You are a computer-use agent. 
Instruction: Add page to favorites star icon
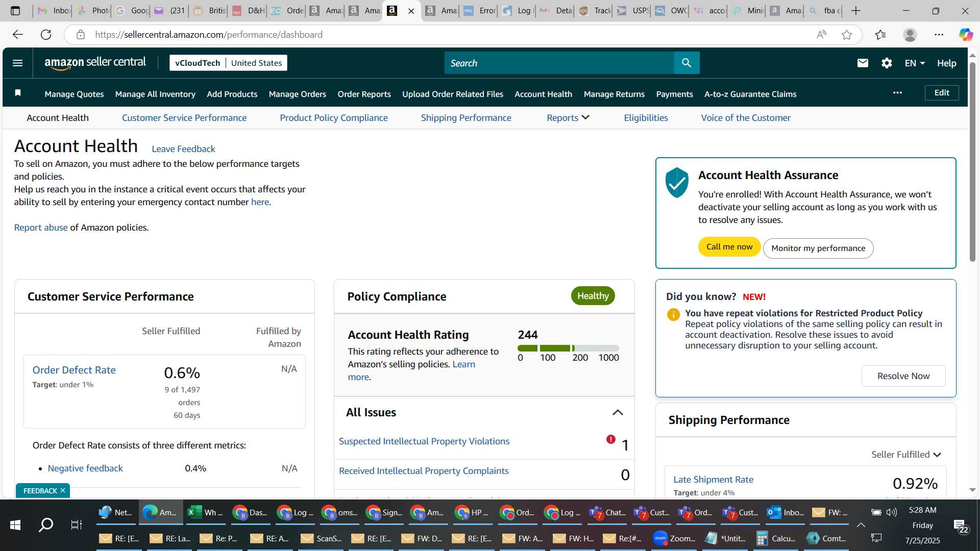click(847, 34)
